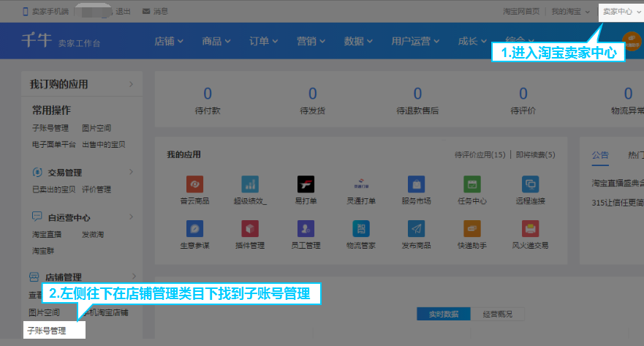Open 出售中的宝贝 link
The width and height of the screenshot is (644, 346).
(104, 144)
